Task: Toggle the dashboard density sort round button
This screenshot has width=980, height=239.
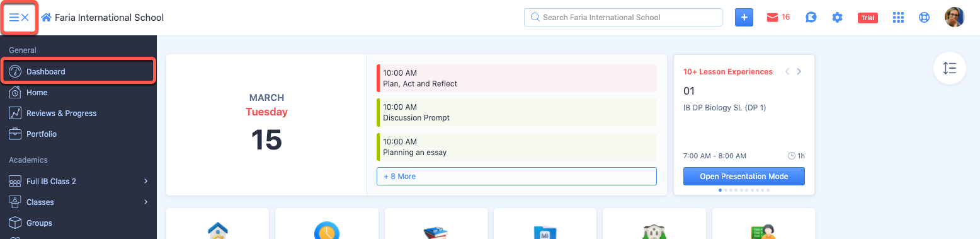Action: click(950, 68)
